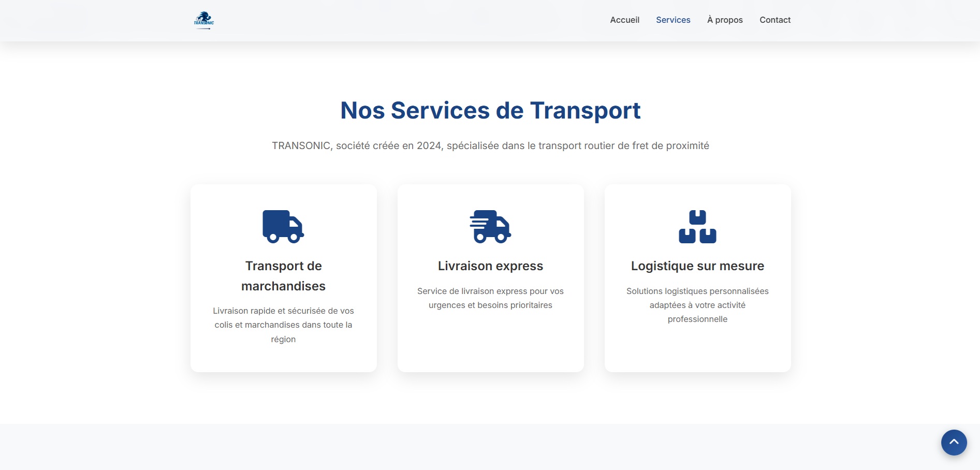
Task: Select the Livraison express service card
Action: [x=490, y=277]
